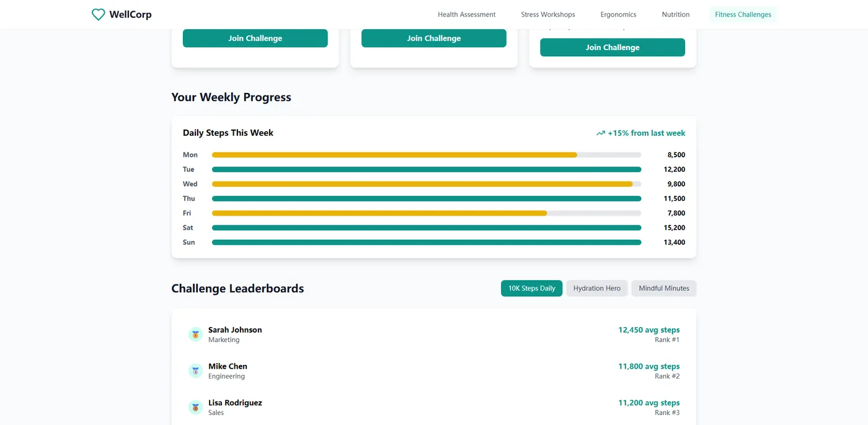Click Saturday's green steps progress bar

pyautogui.click(x=427, y=227)
